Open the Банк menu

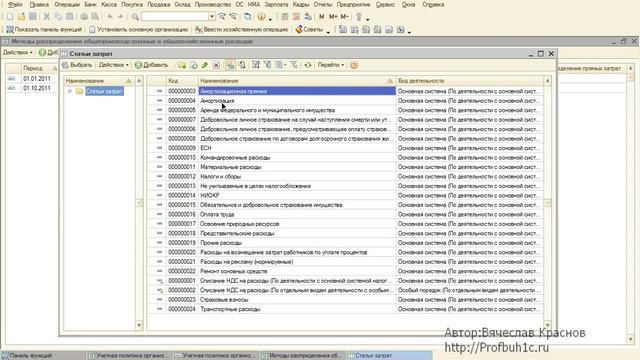click(x=90, y=4)
